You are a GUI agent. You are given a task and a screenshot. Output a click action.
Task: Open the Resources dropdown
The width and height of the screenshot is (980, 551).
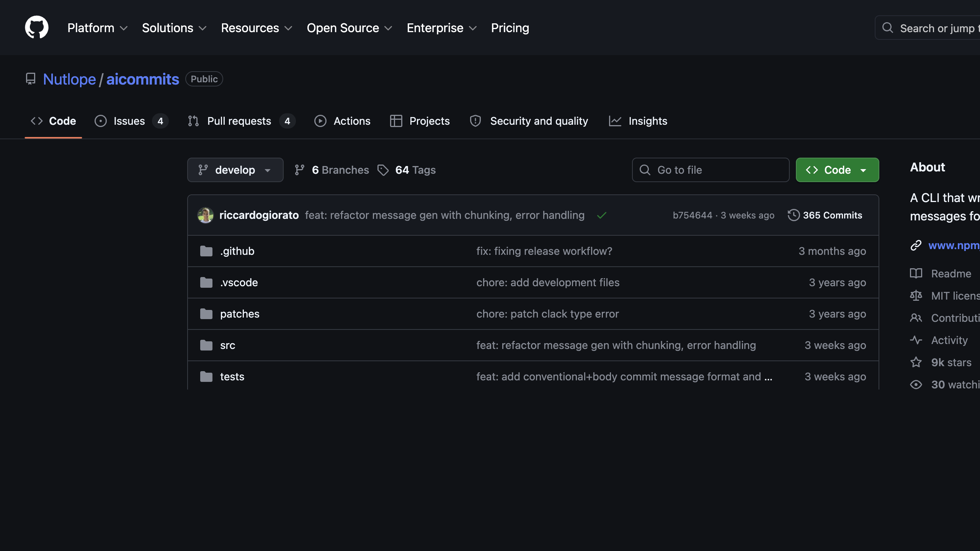click(x=257, y=28)
